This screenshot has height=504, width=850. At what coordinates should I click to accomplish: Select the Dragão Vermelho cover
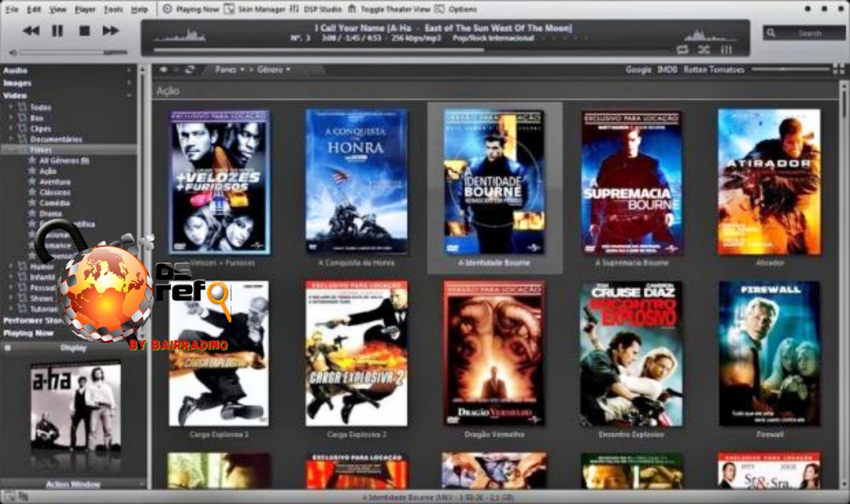click(493, 353)
